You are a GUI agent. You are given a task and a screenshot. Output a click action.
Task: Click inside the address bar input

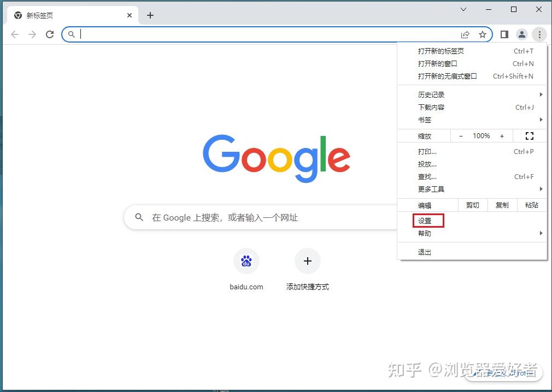pyautogui.click(x=219, y=34)
